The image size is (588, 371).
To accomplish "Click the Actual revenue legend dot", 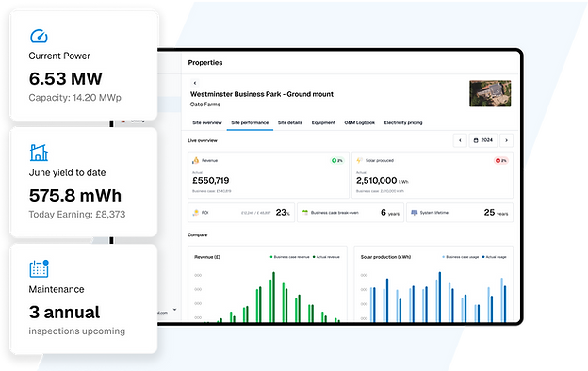I will tap(314, 257).
